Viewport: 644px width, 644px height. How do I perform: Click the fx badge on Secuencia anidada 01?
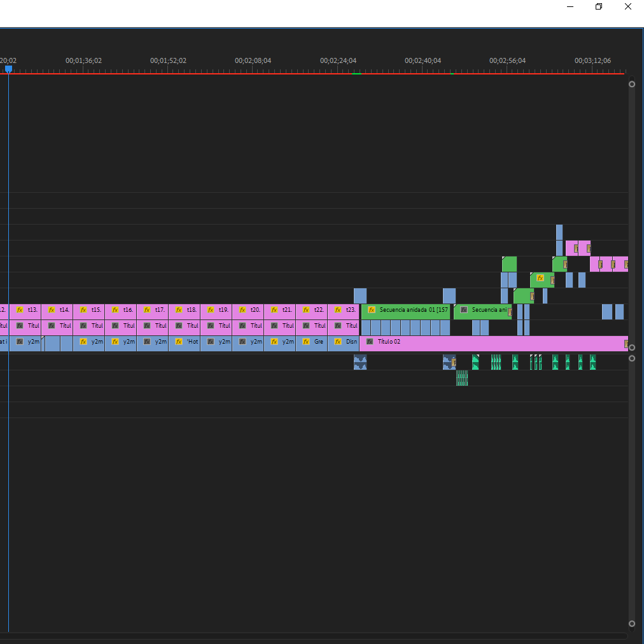372,310
